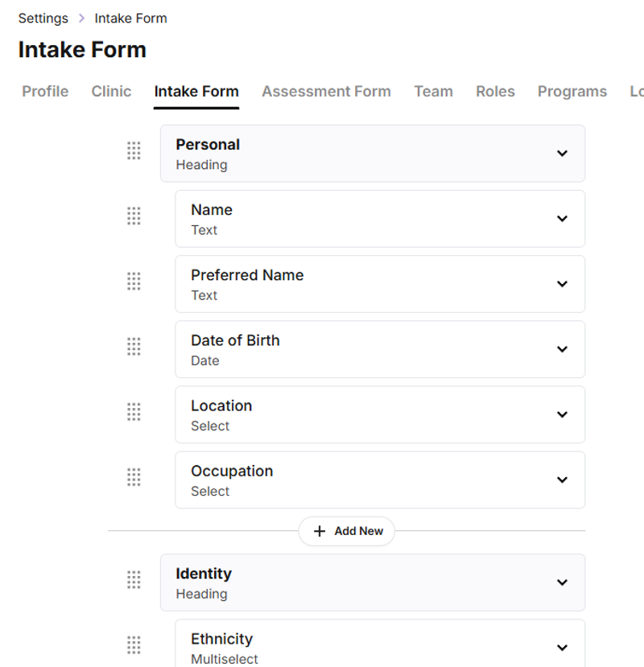The height and width of the screenshot is (667, 644).
Task: Grab the drag handle for Preferred Name
Action: pyautogui.click(x=134, y=281)
